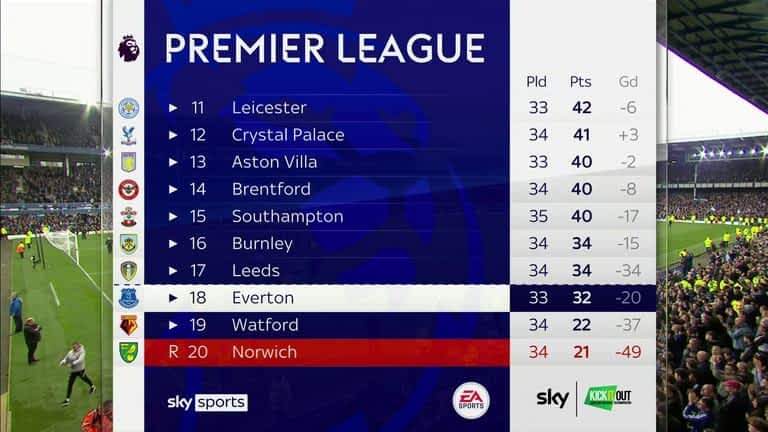Click the Brentford bee crest
The image size is (768, 432).
pyautogui.click(x=128, y=190)
